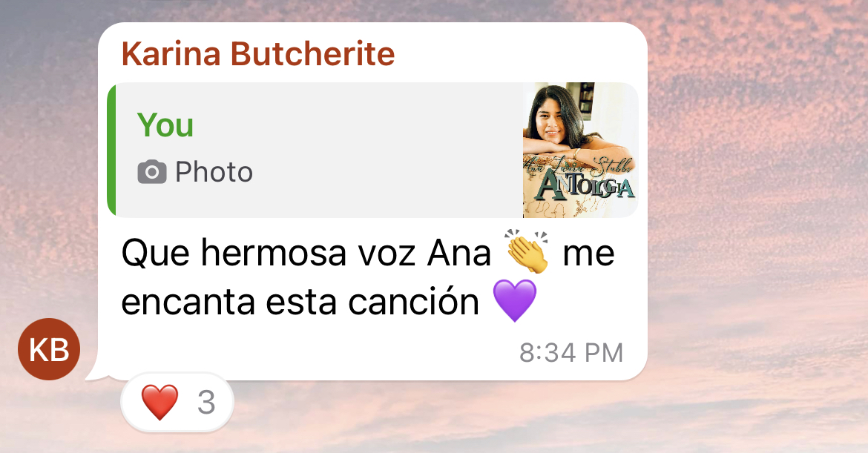This screenshot has width=868, height=453.
Task: Open the KB contact avatar
Action: tap(49, 349)
